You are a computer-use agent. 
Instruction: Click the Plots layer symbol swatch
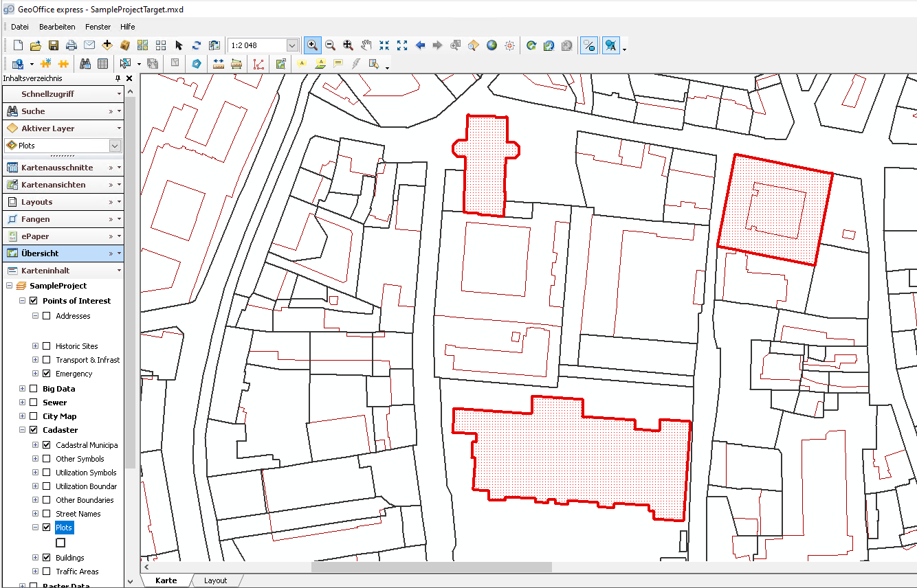[60, 543]
